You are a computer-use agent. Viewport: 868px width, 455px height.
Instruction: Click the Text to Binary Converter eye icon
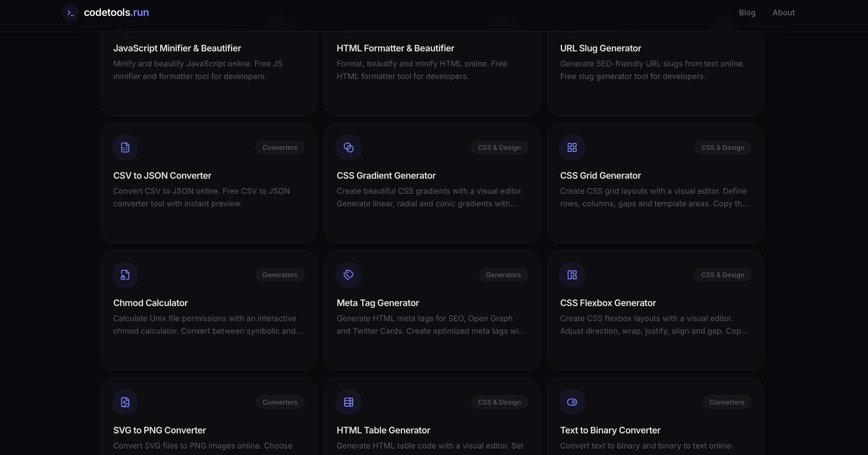572,402
